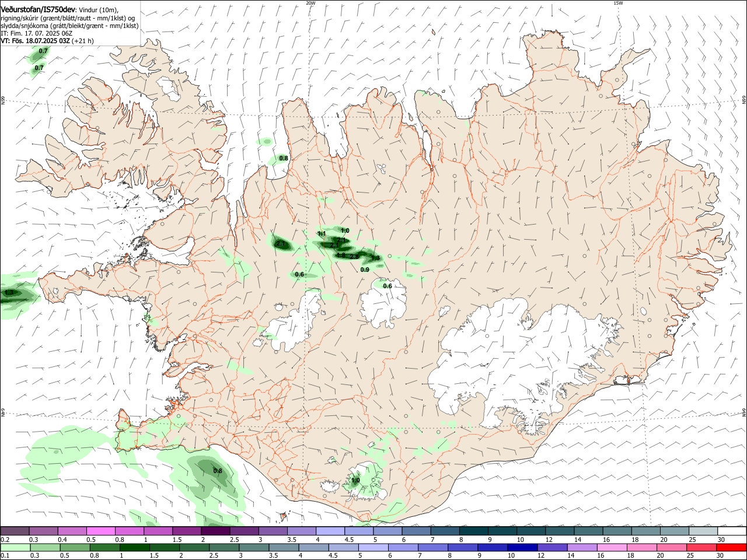
Task: Pick the 1.5 purple snow scale swatch
Action: pyautogui.click(x=187, y=531)
